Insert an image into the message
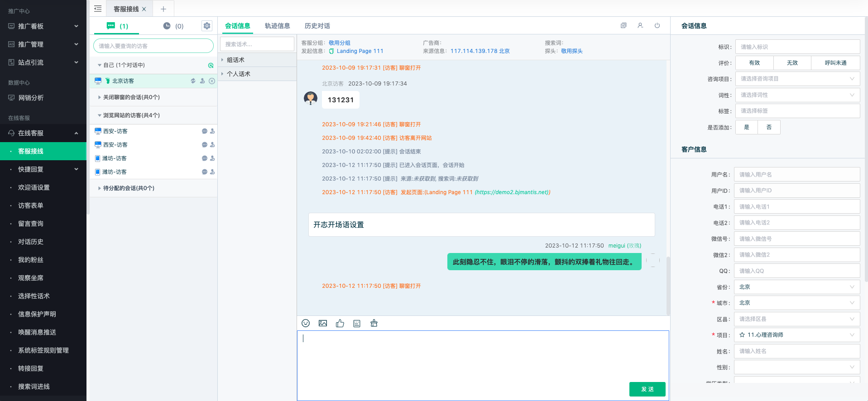Image resolution: width=868 pixels, height=401 pixels. (323, 323)
